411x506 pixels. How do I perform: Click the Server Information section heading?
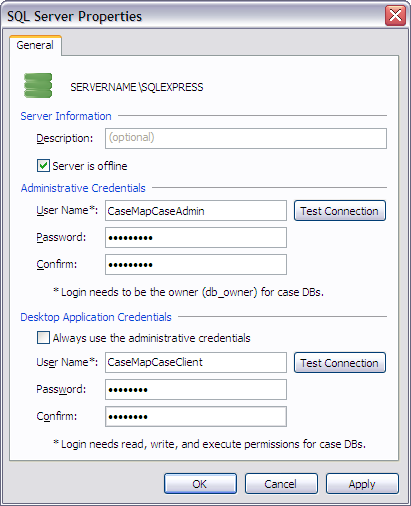[66, 116]
